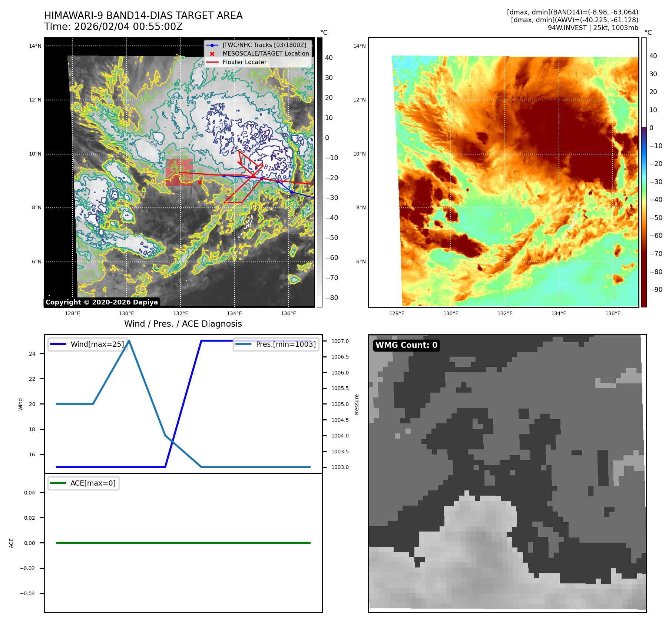672x626 pixels.
Task: Click the JTWC/NHC Tracks legend label
Action: [264, 45]
